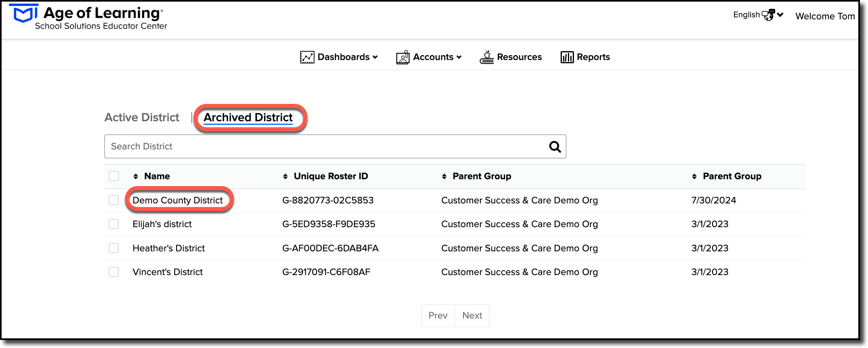Click the Dashboards chart icon
Screen dimensions: 868x348
(x=307, y=57)
